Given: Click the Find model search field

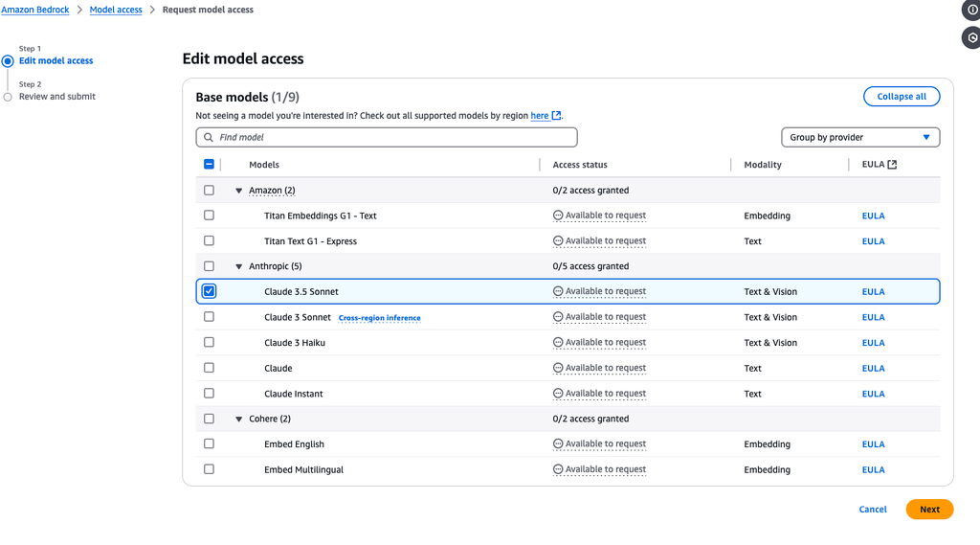Looking at the screenshot, I should tap(392, 137).
